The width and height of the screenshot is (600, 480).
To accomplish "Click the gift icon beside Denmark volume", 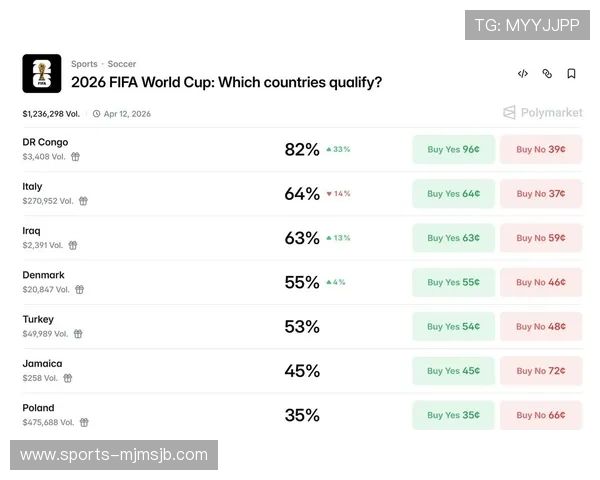I will pos(79,290).
